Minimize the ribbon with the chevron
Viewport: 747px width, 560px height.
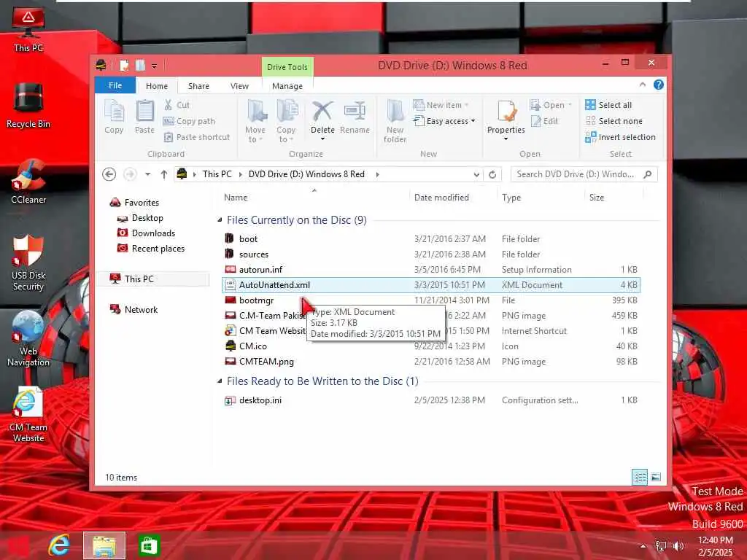tap(642, 85)
